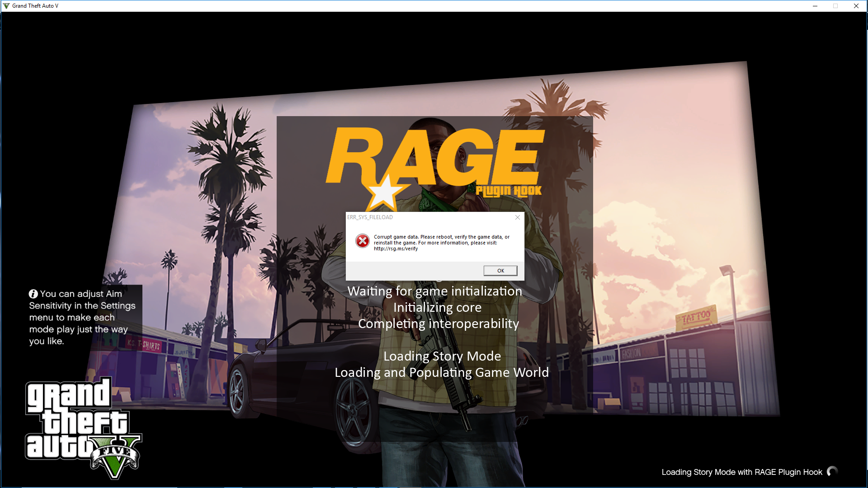Click the yellow TATTOO sign in the artwork
Image resolution: width=868 pixels, height=488 pixels.
click(696, 318)
